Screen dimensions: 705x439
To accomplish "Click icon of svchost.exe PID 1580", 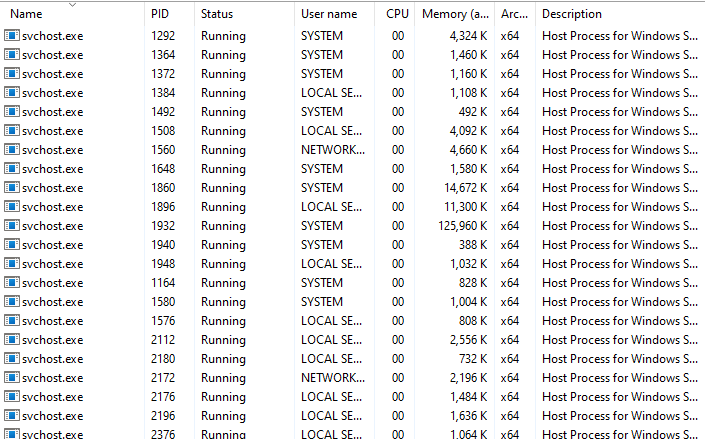I will pos(12,301).
